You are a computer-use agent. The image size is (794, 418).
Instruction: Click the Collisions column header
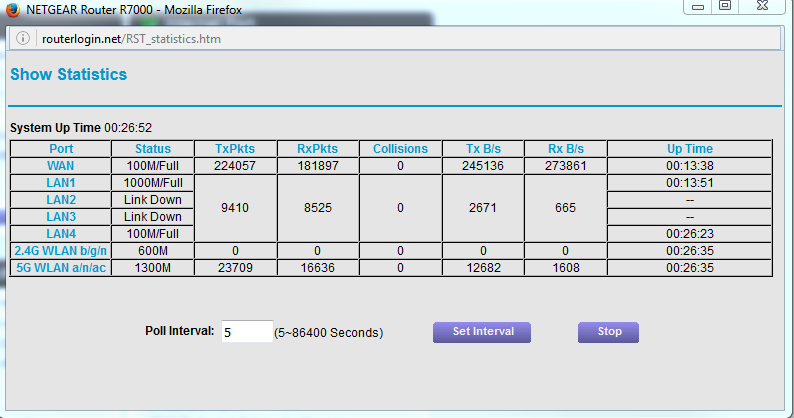click(x=400, y=149)
